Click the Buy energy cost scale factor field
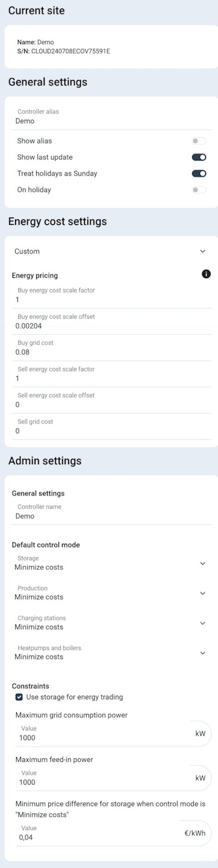 (112, 295)
